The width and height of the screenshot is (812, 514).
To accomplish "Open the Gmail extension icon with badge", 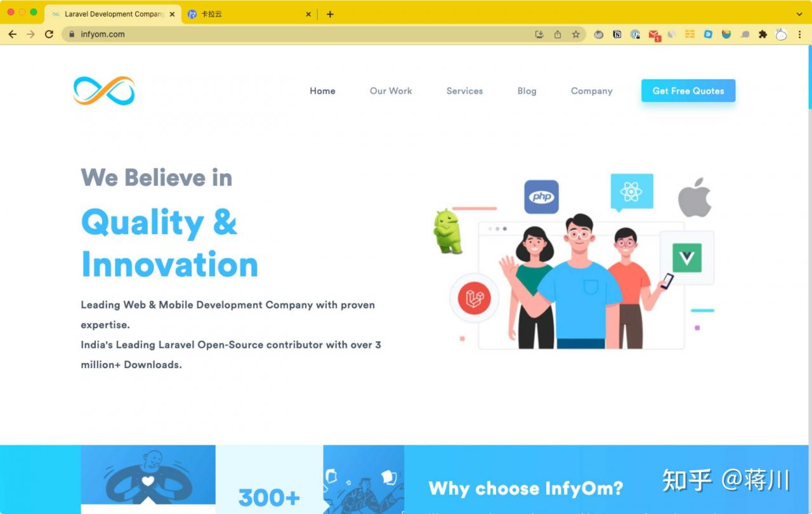I will pos(654,35).
